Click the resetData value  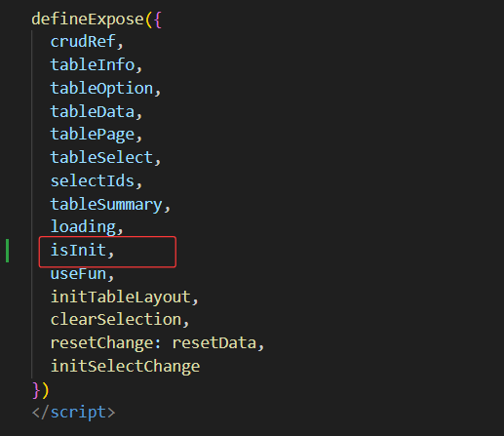click(213, 343)
